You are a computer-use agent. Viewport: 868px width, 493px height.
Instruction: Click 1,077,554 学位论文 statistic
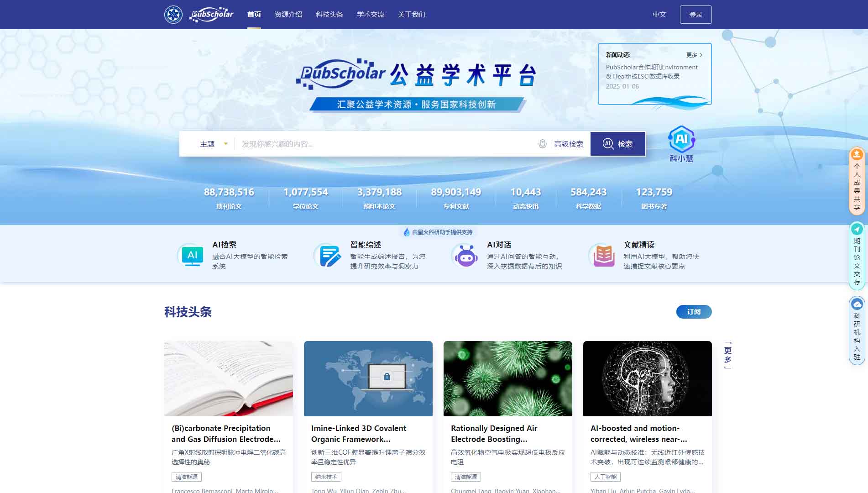306,198
